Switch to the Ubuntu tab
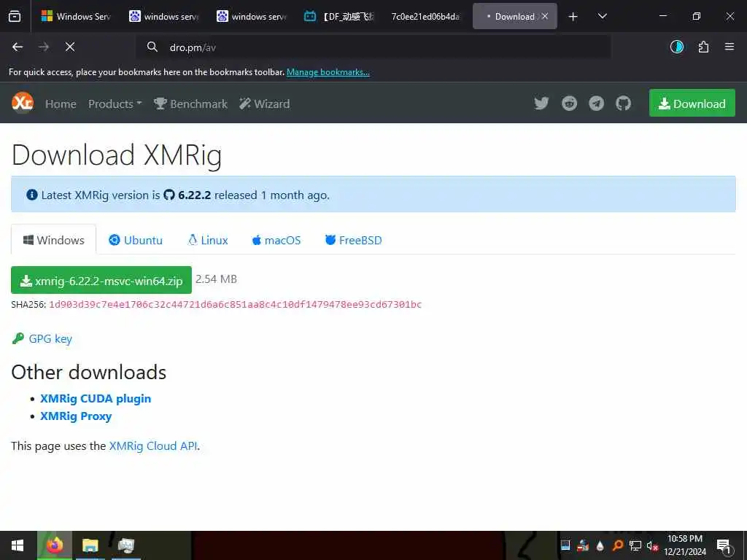Screen dimensions: 747x560 pos(136,240)
